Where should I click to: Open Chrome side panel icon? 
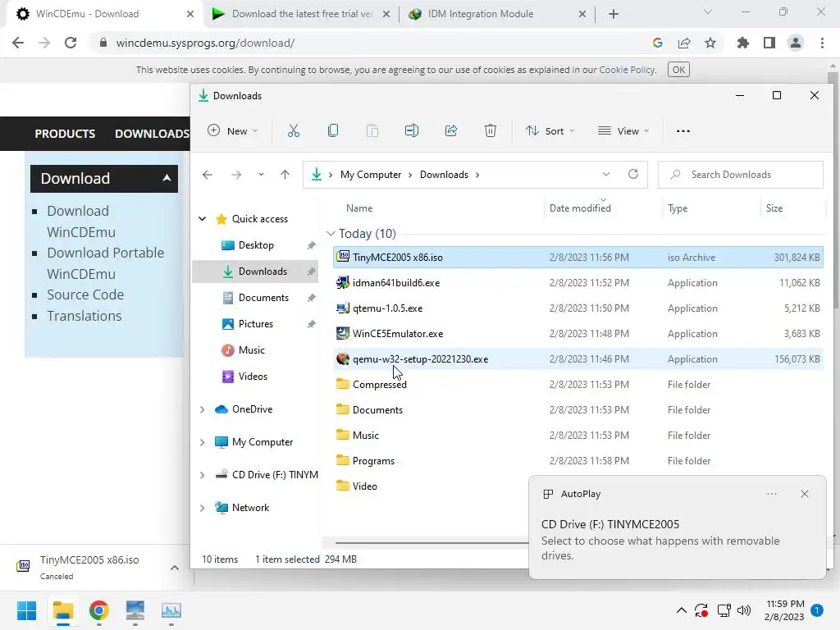769,43
